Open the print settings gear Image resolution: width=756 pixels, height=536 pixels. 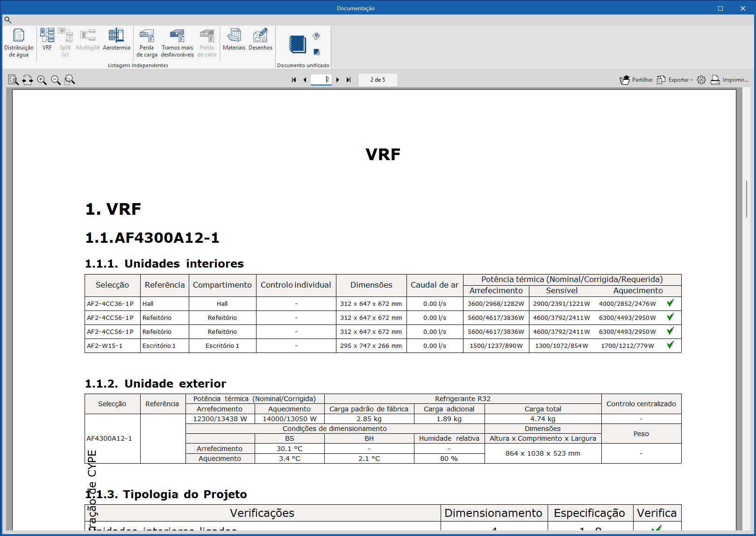(x=701, y=80)
